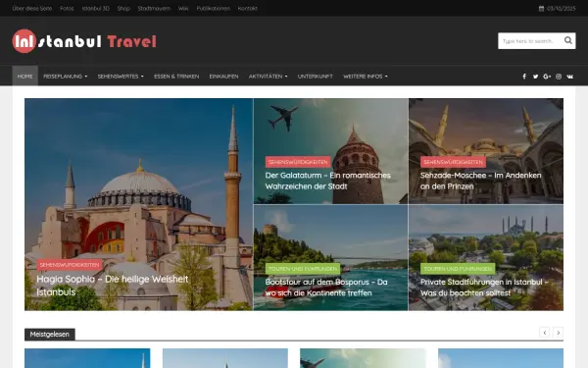This screenshot has height=368, width=588.
Task: Click Touren und Führungen tag on Stadtführungen
Action: coord(458,269)
